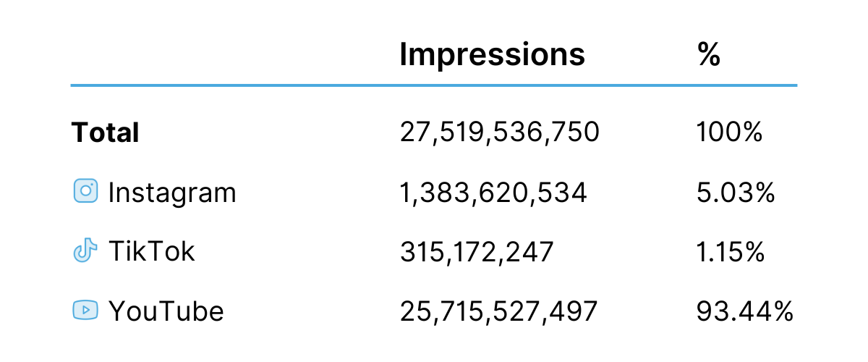This screenshot has width=868, height=362.
Task: Click the empty header cell above Total
Action: 217,54
